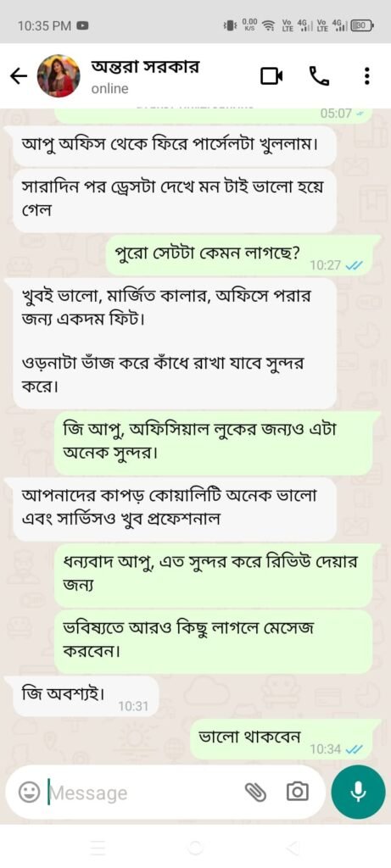Tap message starting with "আপনাদের কাপড় কোয়ালিটি"
Image resolution: width=391 pixels, height=868 pixels.
click(174, 509)
